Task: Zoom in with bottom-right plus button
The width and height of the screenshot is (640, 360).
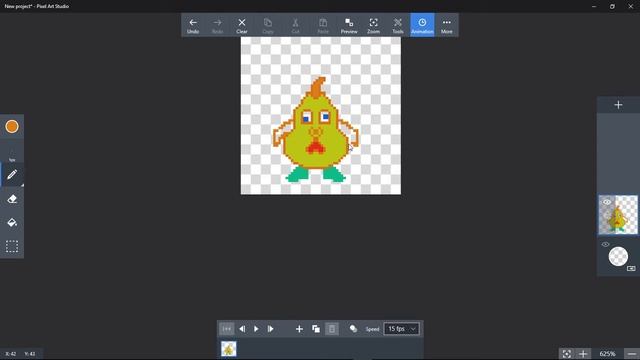Action: (x=583, y=354)
